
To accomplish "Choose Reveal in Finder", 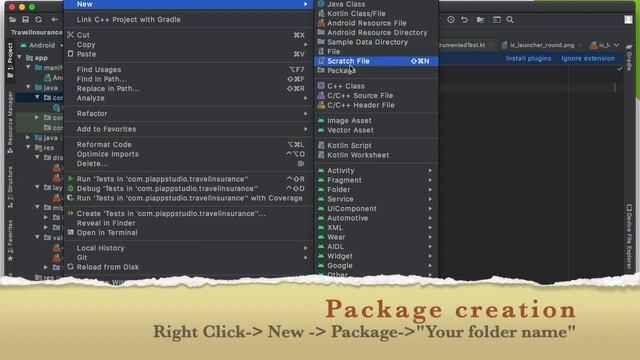I will pos(188,223).
